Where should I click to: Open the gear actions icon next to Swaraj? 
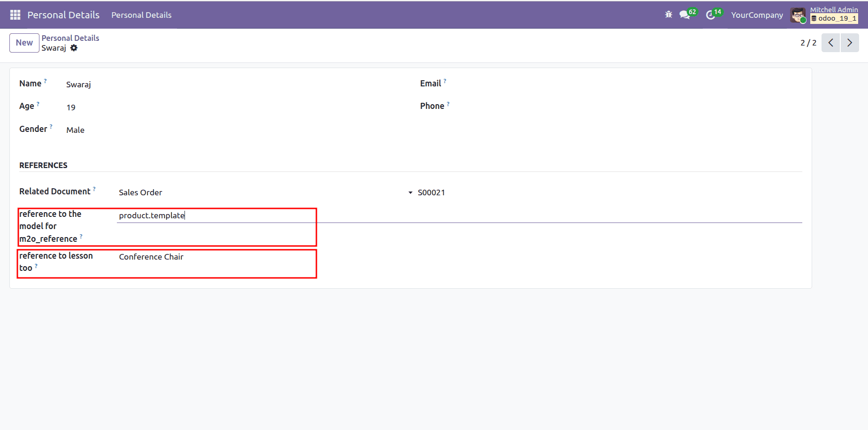point(74,48)
